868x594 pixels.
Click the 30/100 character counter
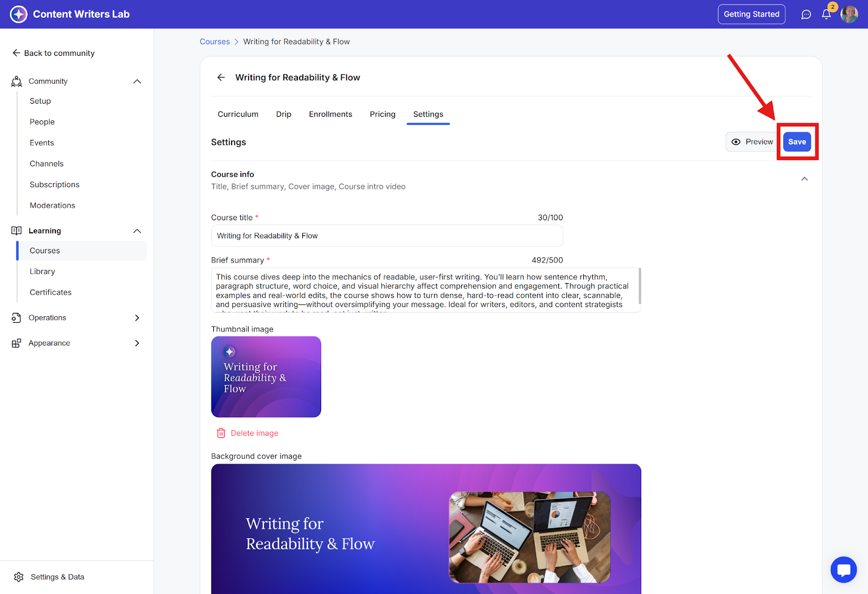click(x=550, y=218)
